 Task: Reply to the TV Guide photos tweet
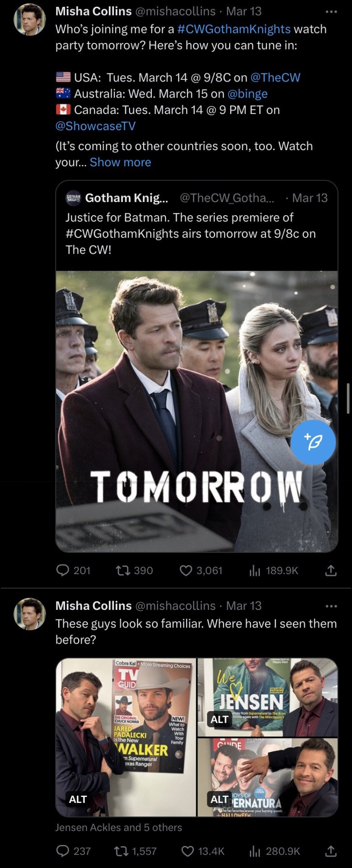point(63,851)
